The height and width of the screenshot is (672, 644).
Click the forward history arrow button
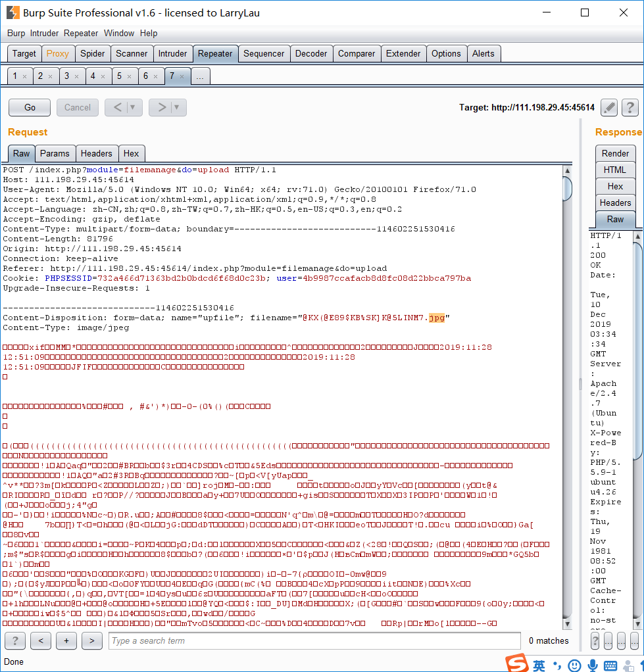[x=162, y=108]
